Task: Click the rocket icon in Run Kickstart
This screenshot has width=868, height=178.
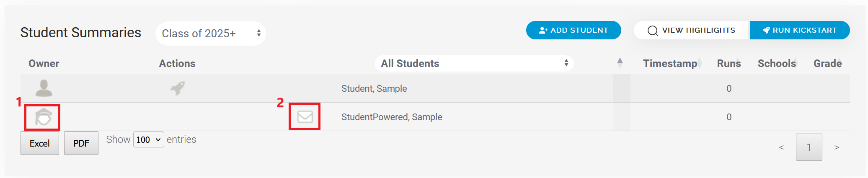Action: 766,30
